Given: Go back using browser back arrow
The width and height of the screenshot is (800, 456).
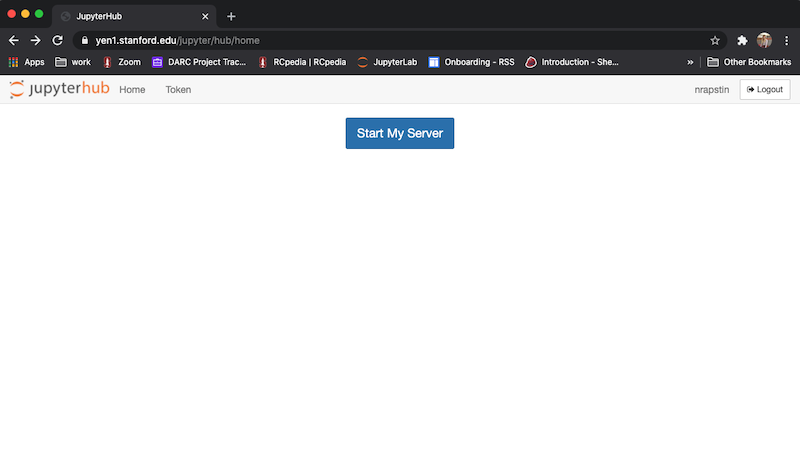Looking at the screenshot, I should [14, 40].
